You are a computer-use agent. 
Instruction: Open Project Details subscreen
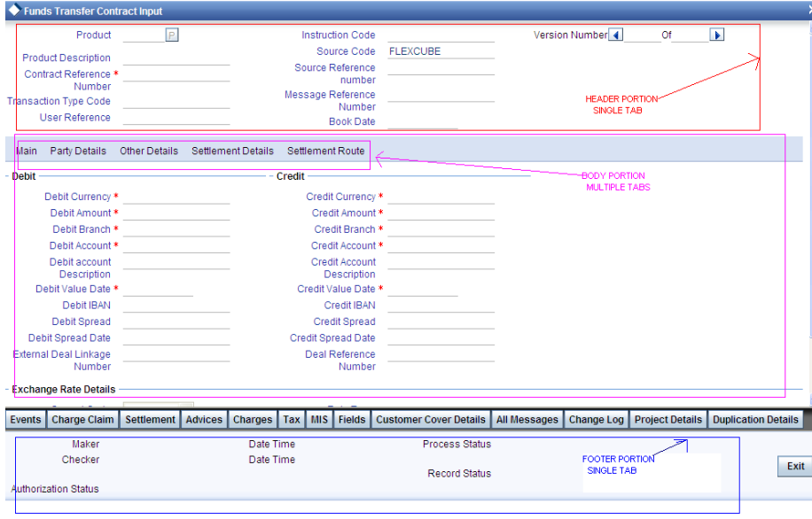pyautogui.click(x=668, y=419)
